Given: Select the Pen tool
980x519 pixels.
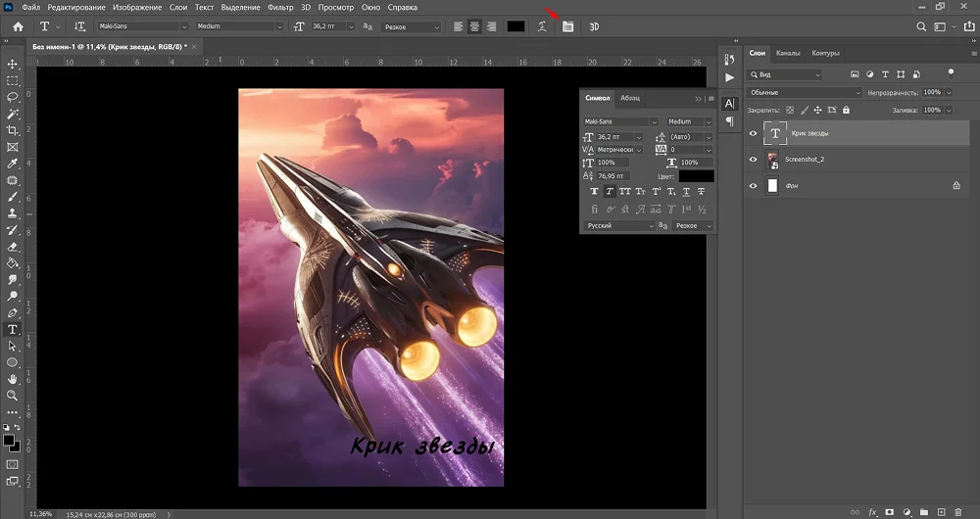Looking at the screenshot, I should tap(13, 313).
